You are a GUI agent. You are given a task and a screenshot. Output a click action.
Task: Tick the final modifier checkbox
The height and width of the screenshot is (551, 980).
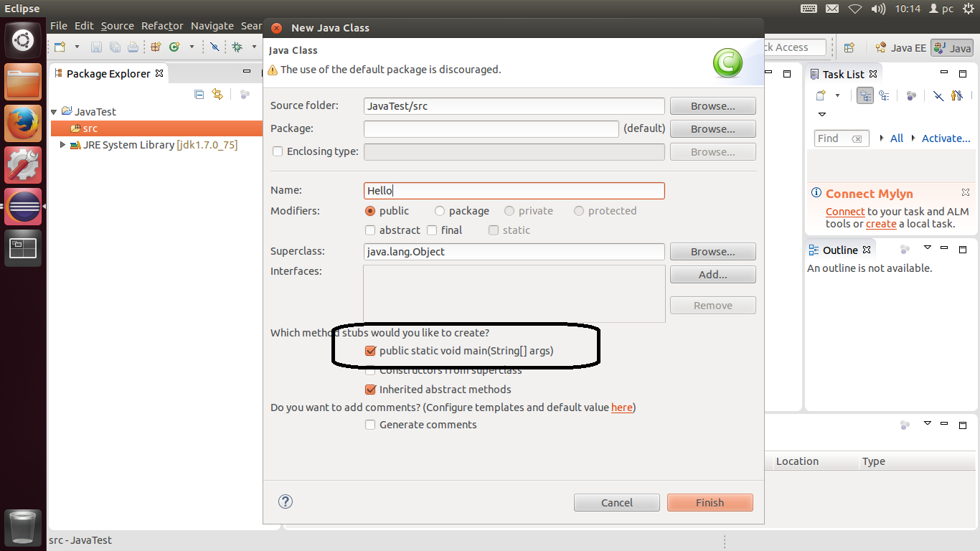432,230
